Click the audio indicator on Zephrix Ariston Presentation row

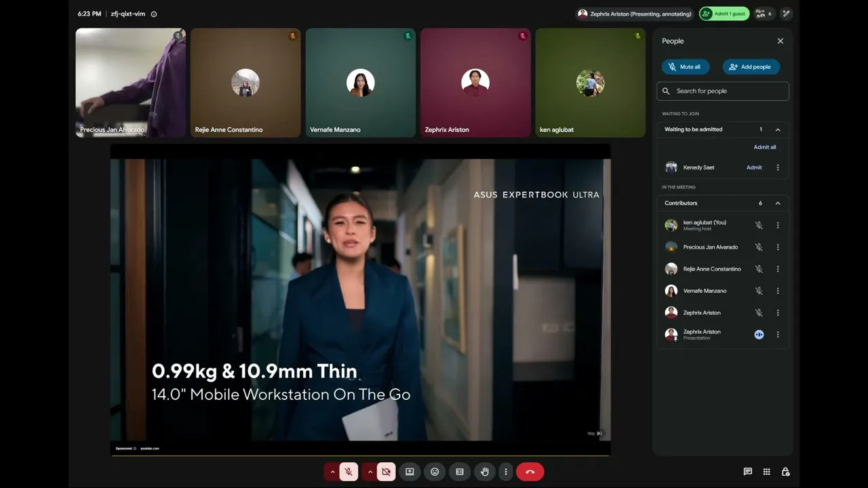point(759,334)
